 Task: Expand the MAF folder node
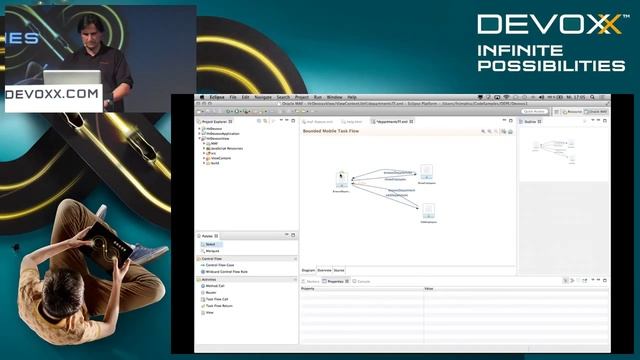204,143
